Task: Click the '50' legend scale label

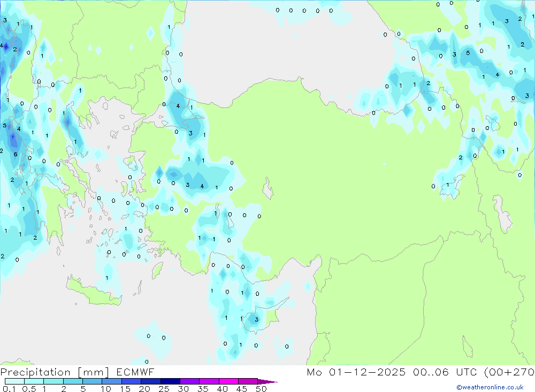Action: [261, 389]
